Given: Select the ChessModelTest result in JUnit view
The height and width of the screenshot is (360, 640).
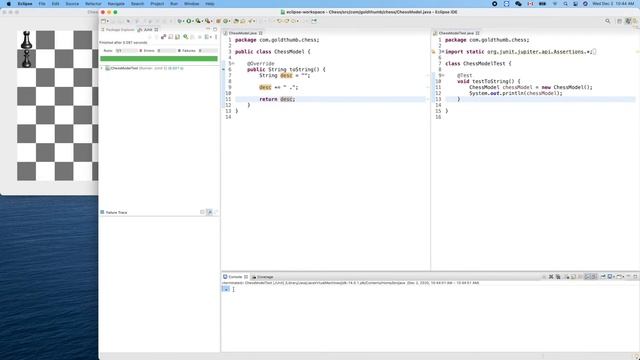Looking at the screenshot, I should (x=144, y=68).
